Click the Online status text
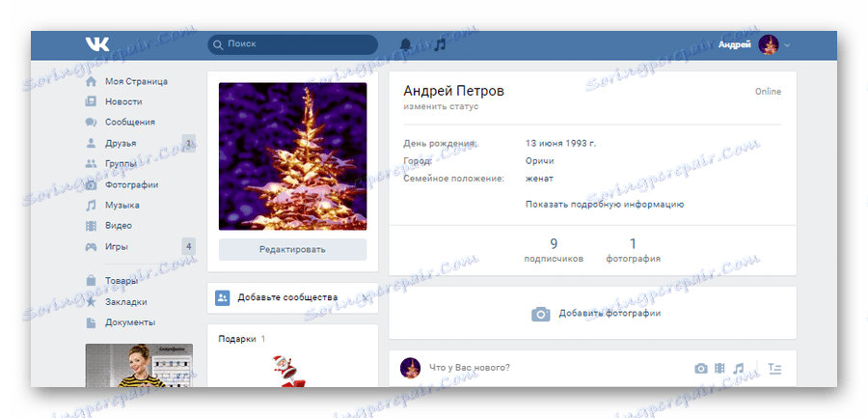868x418 pixels. 768,92
